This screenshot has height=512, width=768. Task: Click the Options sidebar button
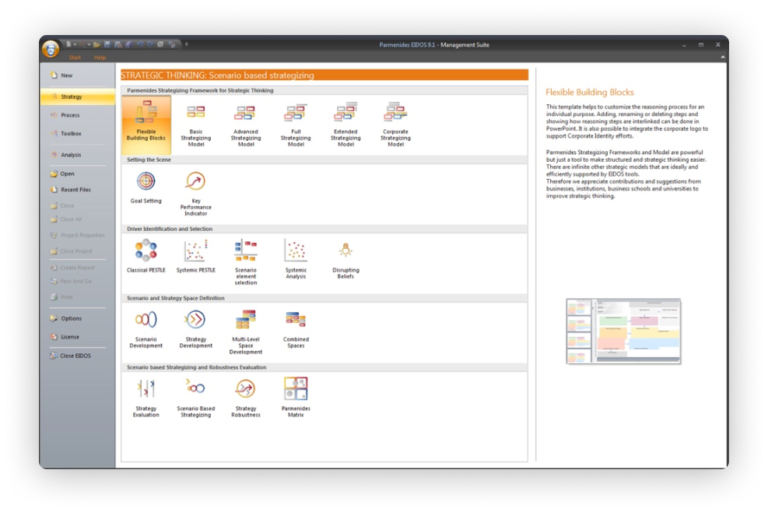[x=71, y=319]
